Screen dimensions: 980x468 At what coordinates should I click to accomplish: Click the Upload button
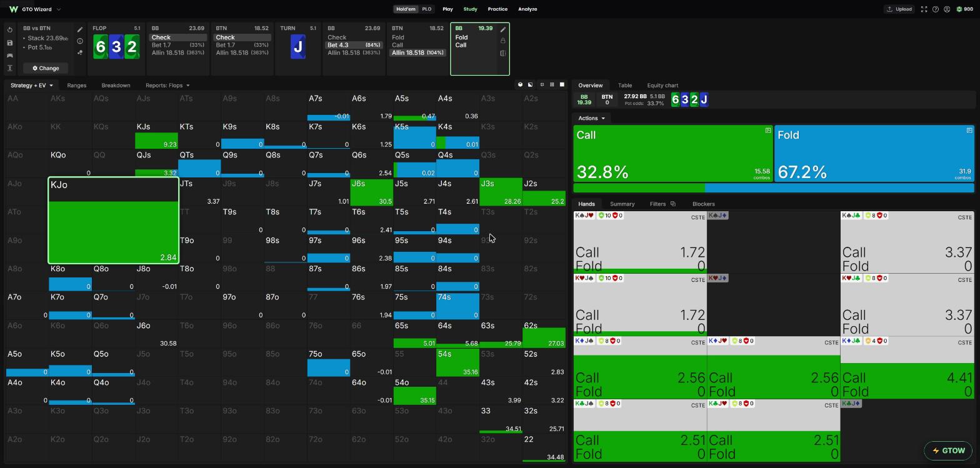(899, 9)
